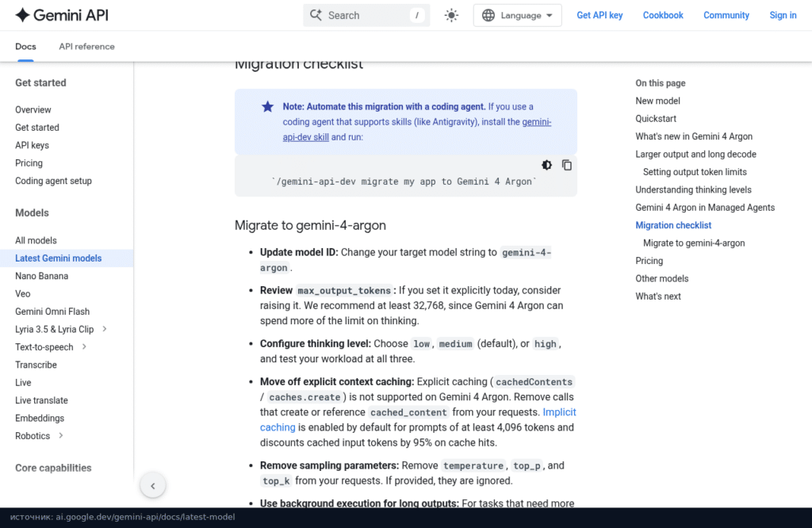This screenshot has width=812, height=528.
Task: Jump to Larger output and long decode
Action: [695, 154]
